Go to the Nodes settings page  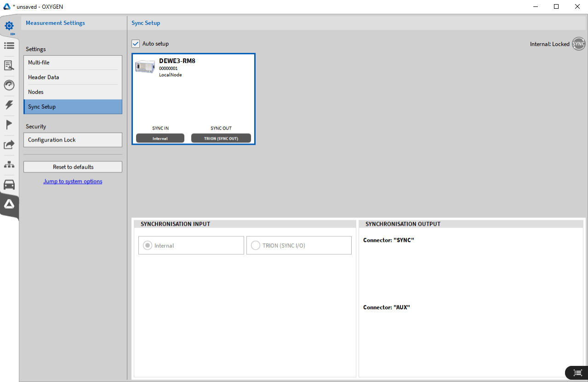click(73, 92)
